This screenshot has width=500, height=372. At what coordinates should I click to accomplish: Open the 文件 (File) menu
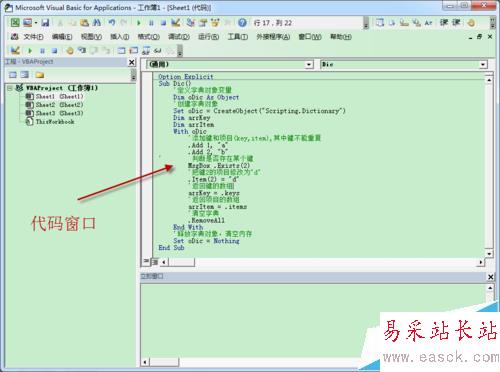[33, 37]
